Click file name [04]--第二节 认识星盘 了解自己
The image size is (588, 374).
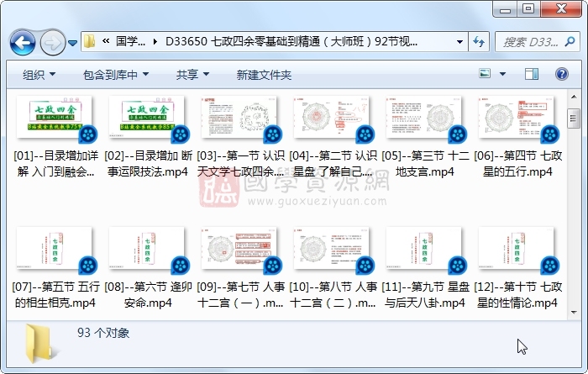click(x=333, y=164)
